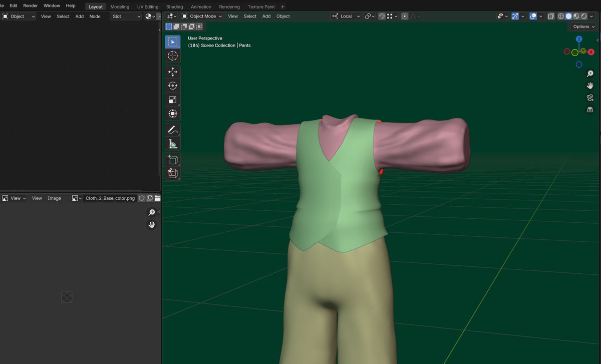Click the image editor pan hand icon
This screenshot has height=364, width=601.
click(x=152, y=225)
